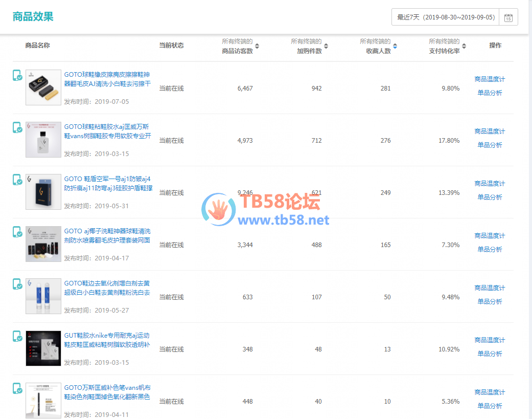Sort by 加购件数 column arrows

pyautogui.click(x=326, y=46)
